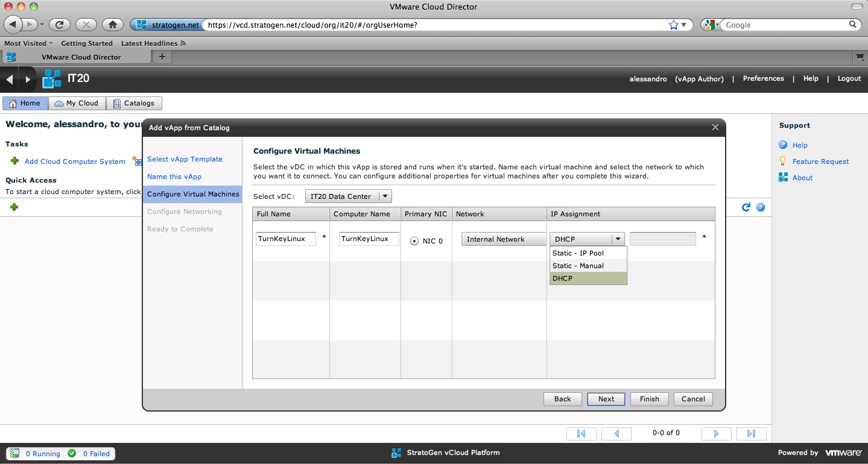Click the browser home icon

click(112, 25)
